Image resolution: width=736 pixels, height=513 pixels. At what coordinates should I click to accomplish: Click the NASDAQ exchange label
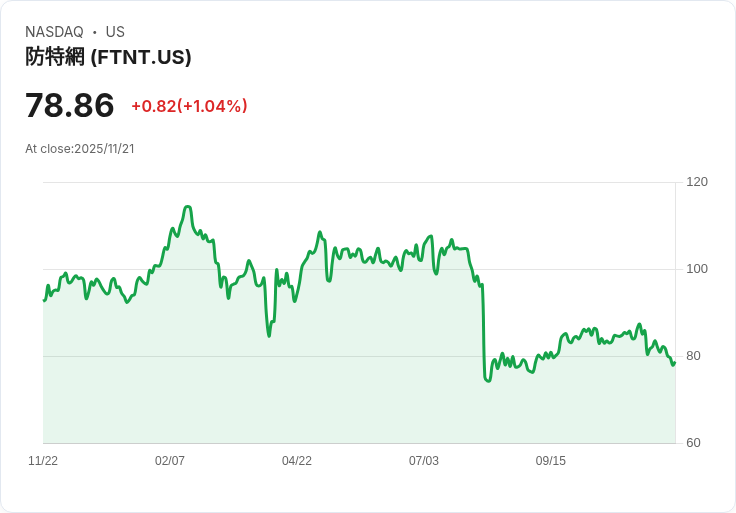[x=54, y=32]
